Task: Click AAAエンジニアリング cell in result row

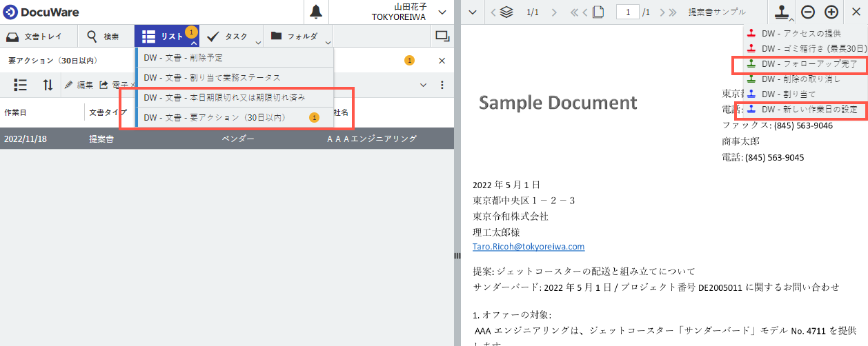Action: click(x=372, y=139)
